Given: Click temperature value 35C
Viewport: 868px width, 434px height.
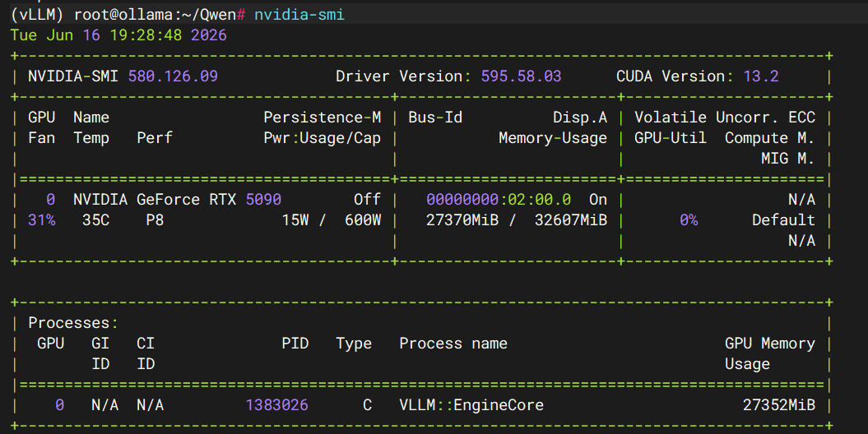Looking at the screenshot, I should click(95, 220).
